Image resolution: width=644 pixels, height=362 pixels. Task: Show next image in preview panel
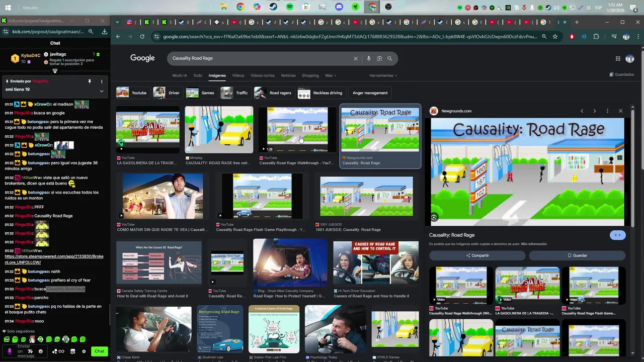click(x=594, y=111)
